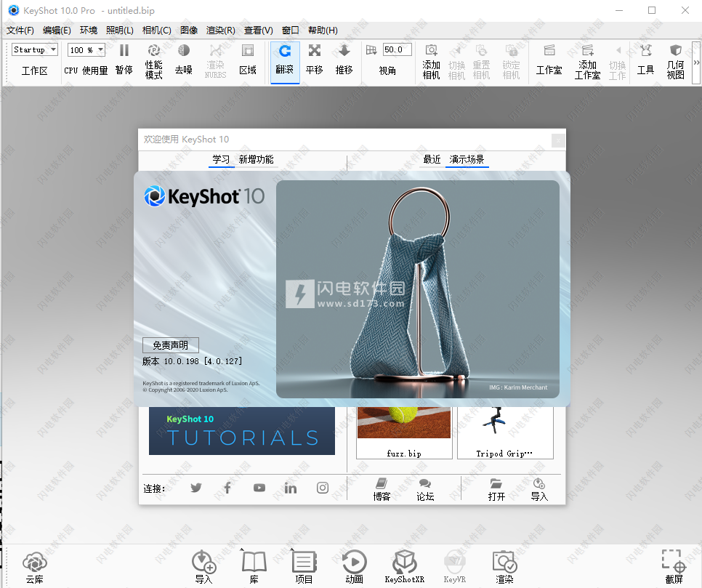Click the 添加相机 add camera icon

click(x=431, y=62)
